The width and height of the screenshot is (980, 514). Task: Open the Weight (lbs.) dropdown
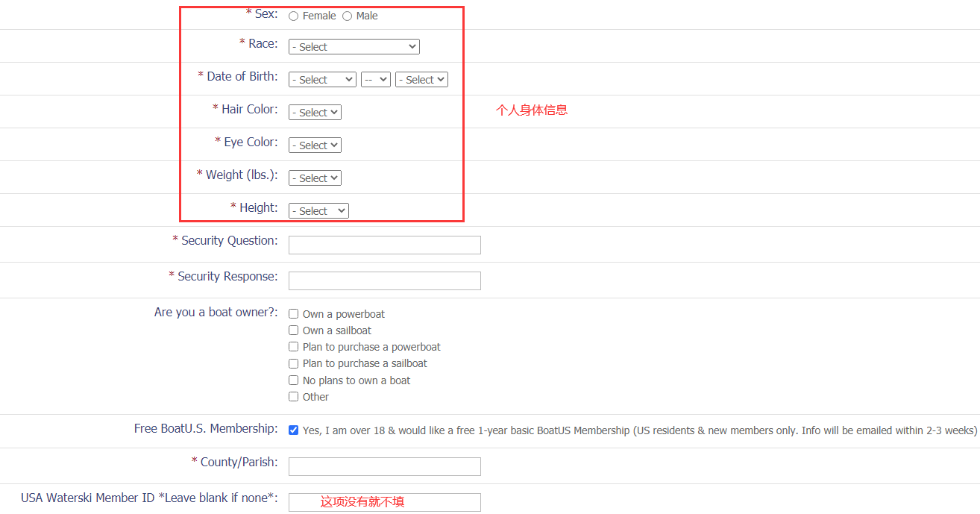coord(315,178)
